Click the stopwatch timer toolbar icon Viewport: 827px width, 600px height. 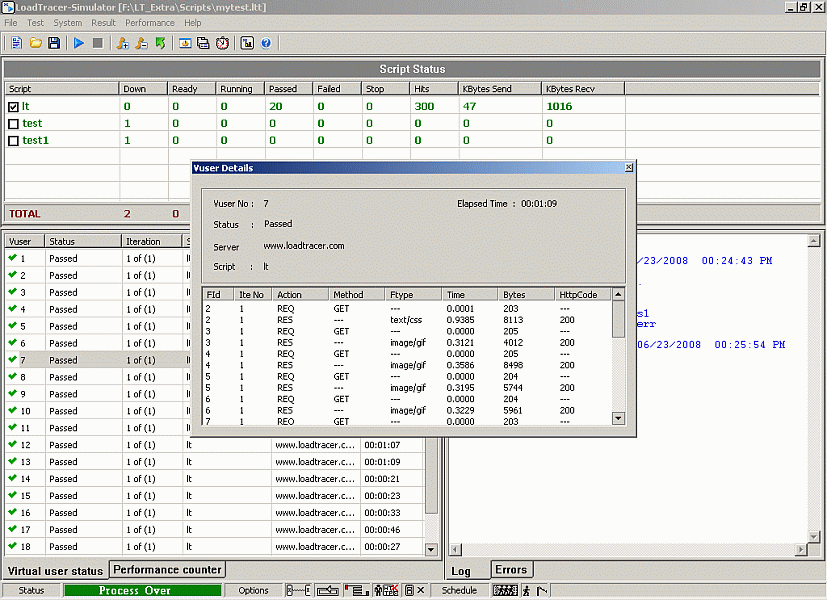(222, 43)
